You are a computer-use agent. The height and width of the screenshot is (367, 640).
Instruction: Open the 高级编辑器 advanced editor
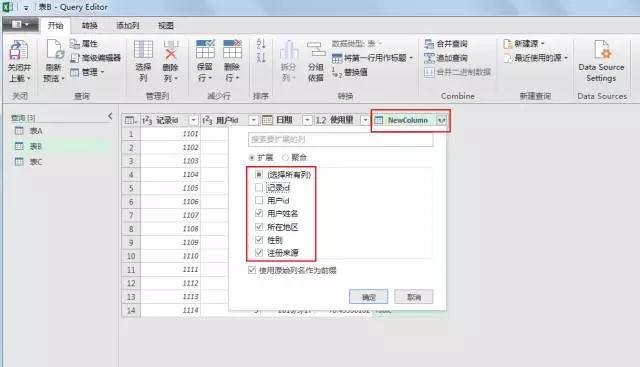95,58
